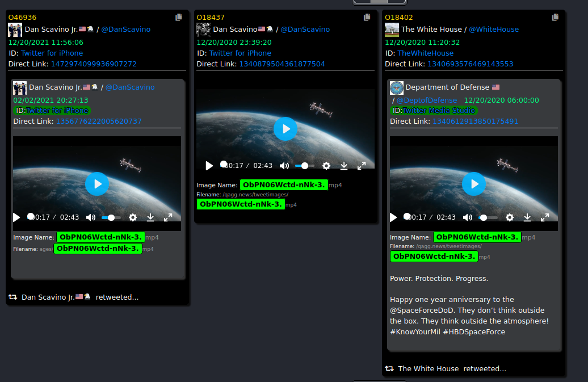Click the timestamp 12/20/2021 11:56:06
Viewport: 588px width, 382px height.
tap(46, 43)
